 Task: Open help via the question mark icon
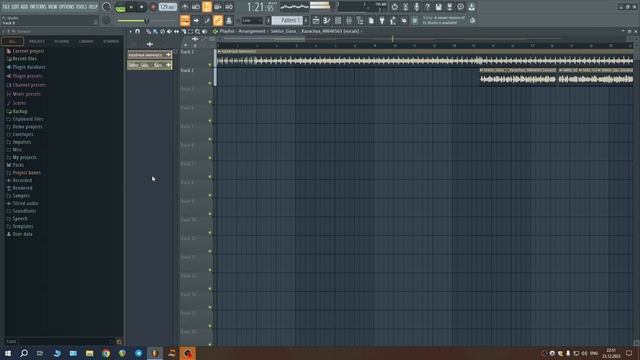[x=427, y=7]
